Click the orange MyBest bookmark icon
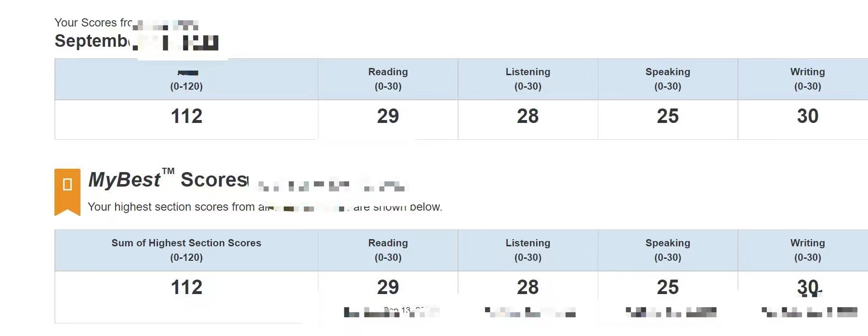This screenshot has height=336, width=868. coord(67,192)
